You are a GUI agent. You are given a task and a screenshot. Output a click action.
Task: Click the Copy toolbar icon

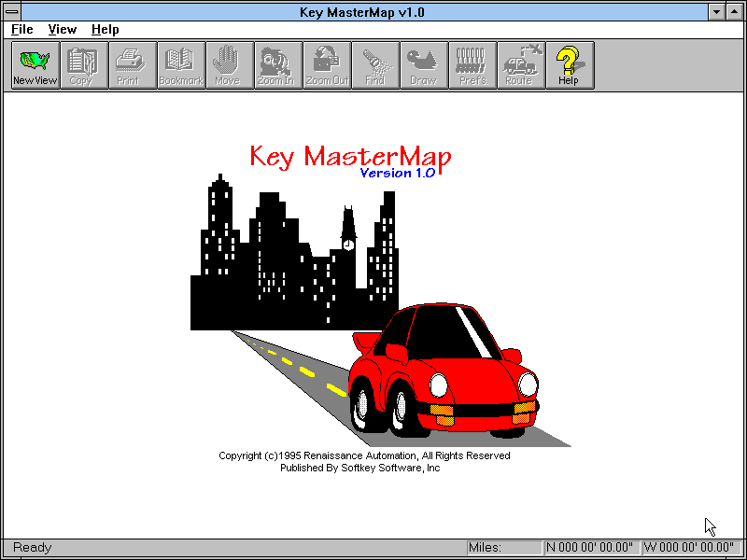[x=84, y=65]
